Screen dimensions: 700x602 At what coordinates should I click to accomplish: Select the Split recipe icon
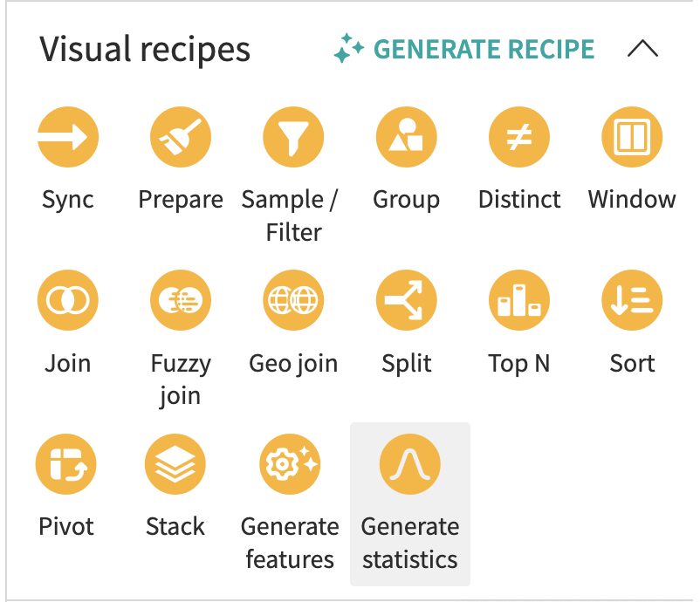click(406, 299)
